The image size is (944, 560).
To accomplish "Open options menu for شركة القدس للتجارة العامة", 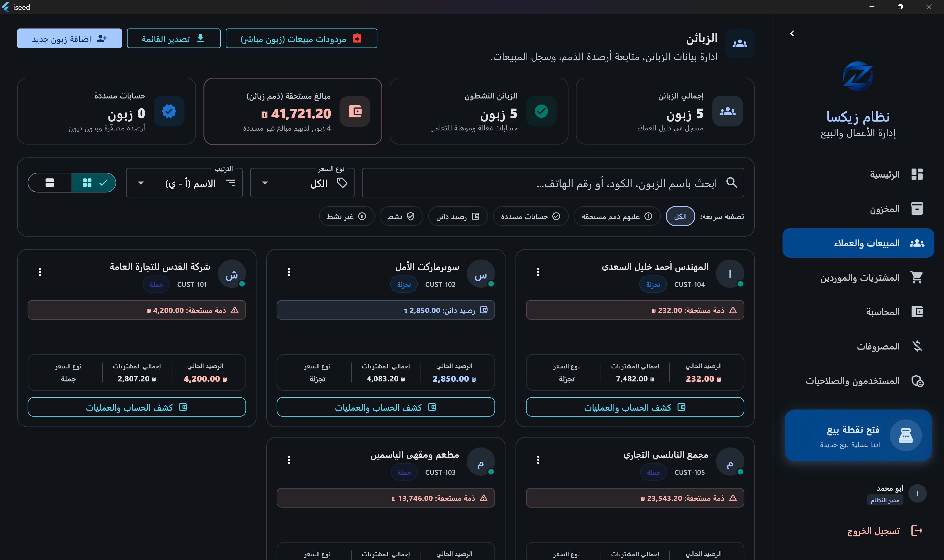I will point(40,272).
